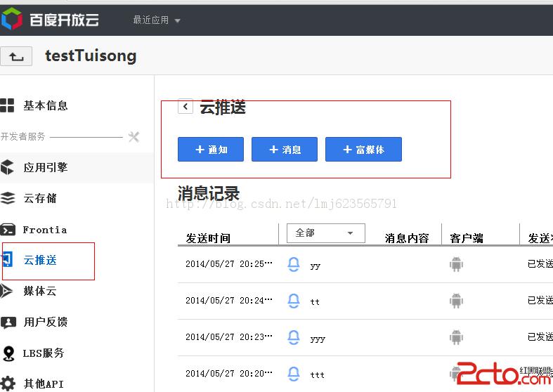Open 云存储 in the sidebar

40,198
